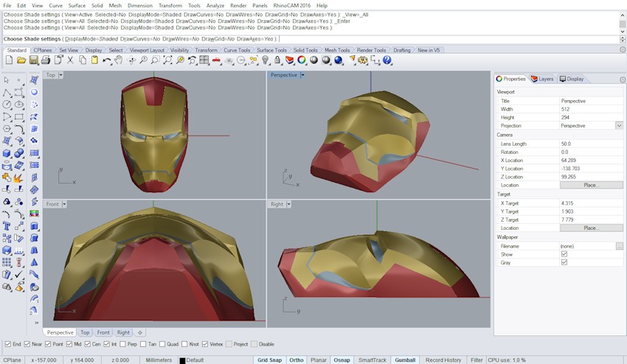Toggle the End osnap checkbox
This screenshot has height=364, width=627.
[x=7, y=344]
